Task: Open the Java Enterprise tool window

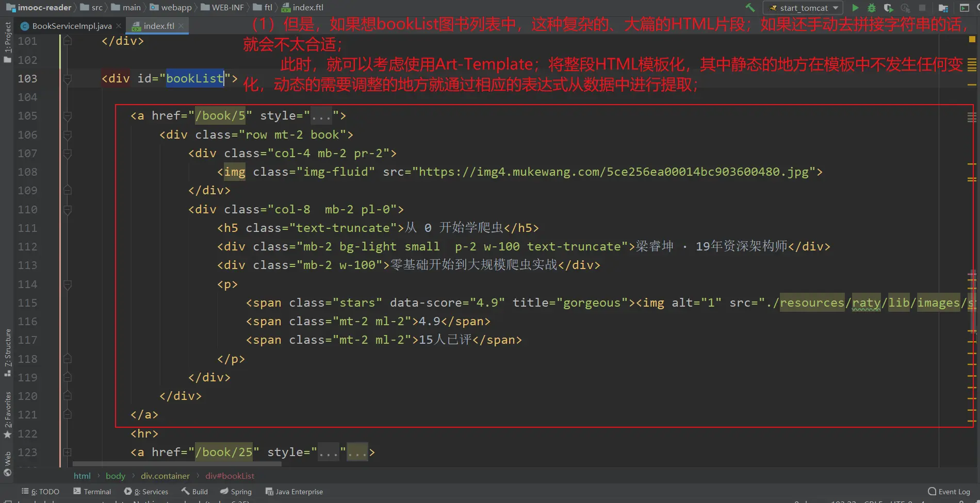Action: [x=294, y=492]
